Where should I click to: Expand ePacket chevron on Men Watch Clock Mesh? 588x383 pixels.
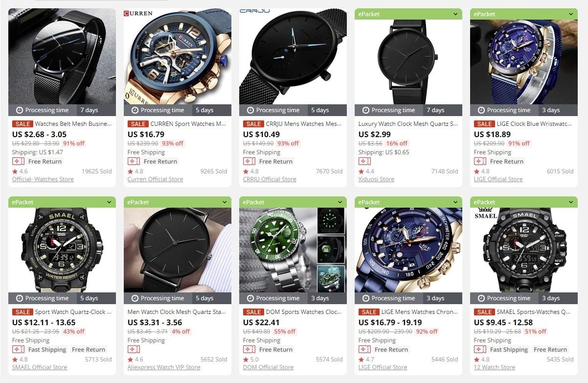point(225,202)
